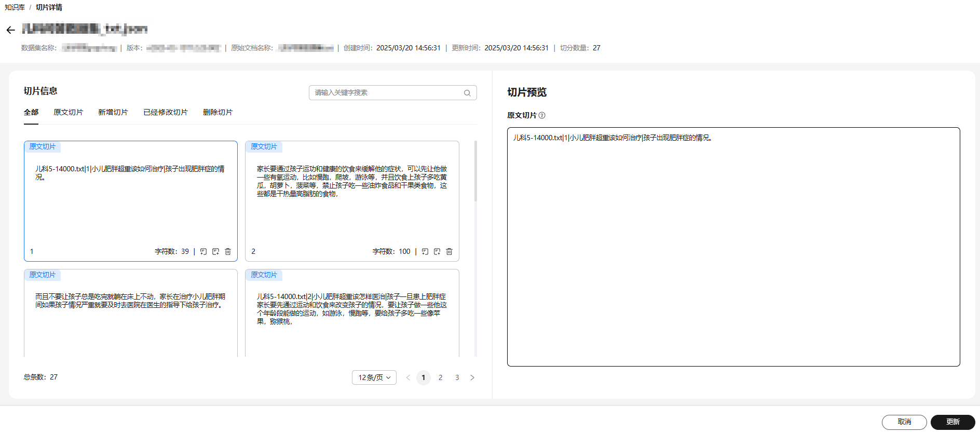980x433 pixels.
Task: Switch to the 已经修改切片 tab
Action: [x=165, y=112]
